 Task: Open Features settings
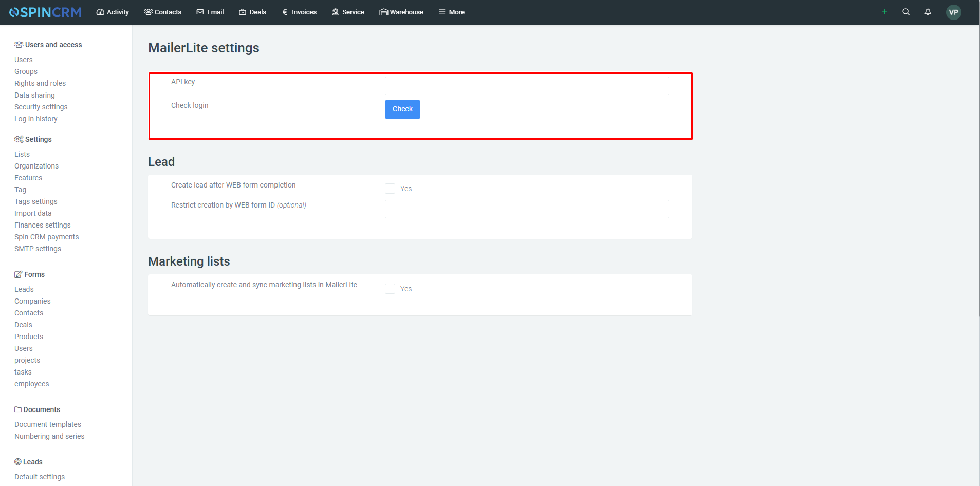coord(28,178)
